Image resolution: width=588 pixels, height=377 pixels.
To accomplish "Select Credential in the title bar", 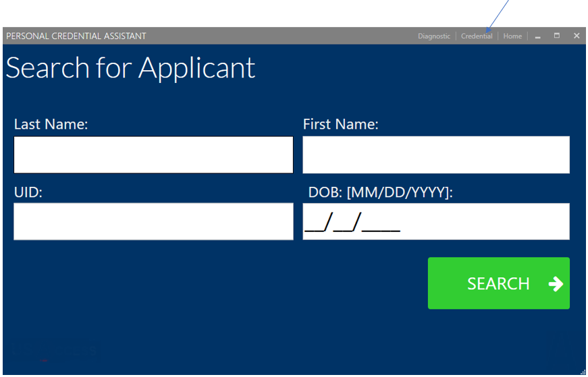I will pyautogui.click(x=477, y=36).
